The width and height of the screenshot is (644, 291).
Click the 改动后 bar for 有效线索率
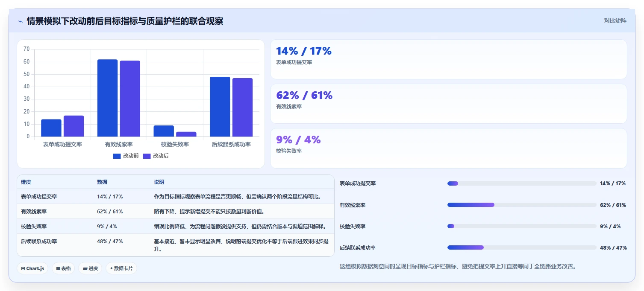pos(130,99)
